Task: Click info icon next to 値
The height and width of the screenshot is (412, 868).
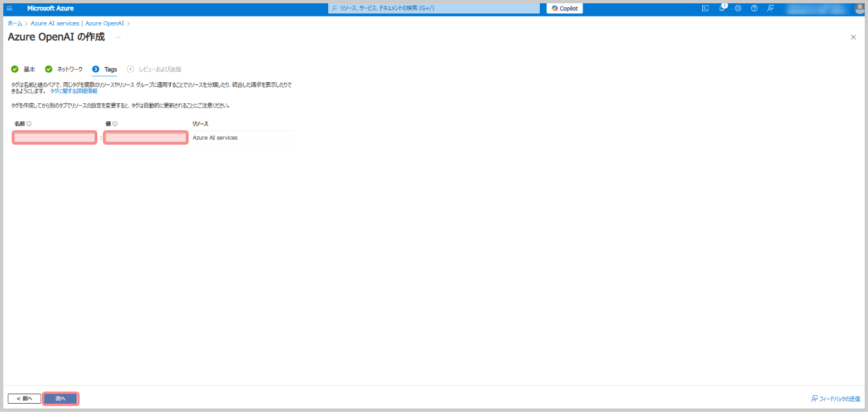Action: tap(115, 123)
